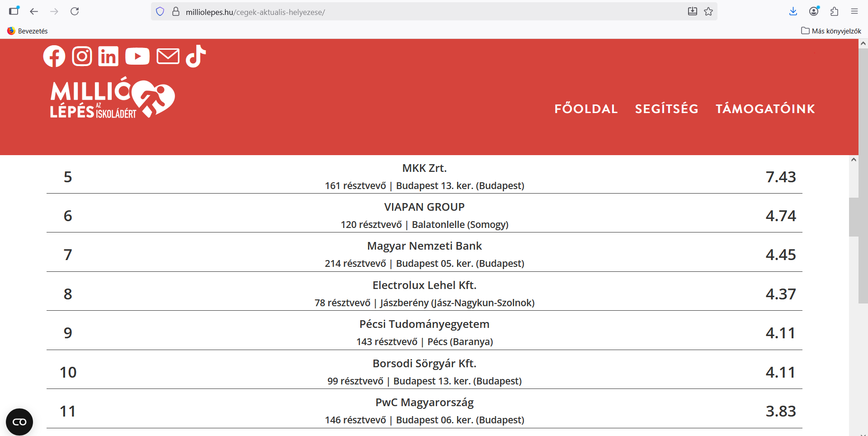Open the TÁMOGATÓINK menu item
This screenshot has height=436, width=868.
765,109
